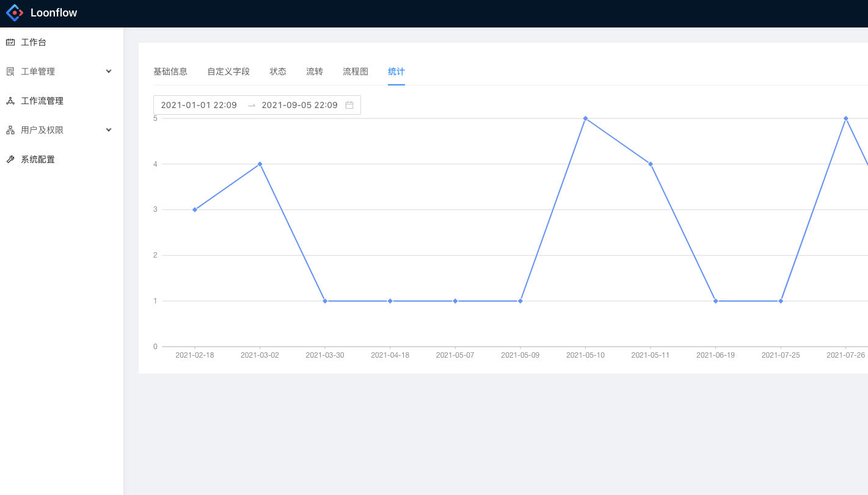The width and height of the screenshot is (868, 495).
Task: Click the 2021-04-18 data point
Action: tap(390, 301)
